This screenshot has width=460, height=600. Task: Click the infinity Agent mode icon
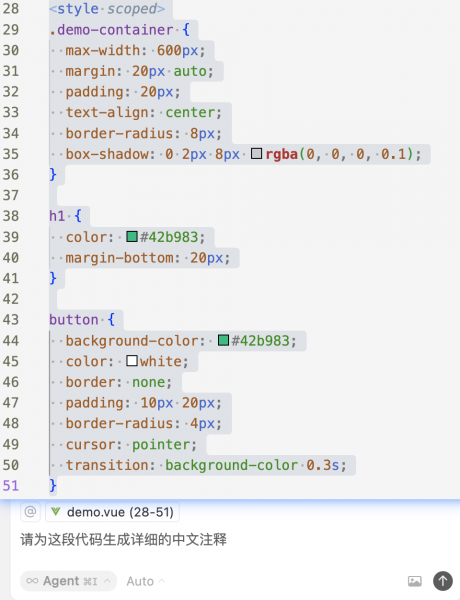point(32,581)
